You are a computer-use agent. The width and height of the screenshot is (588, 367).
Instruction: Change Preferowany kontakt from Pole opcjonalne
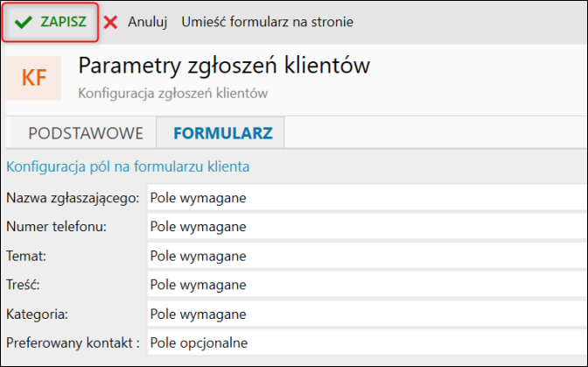(367, 342)
